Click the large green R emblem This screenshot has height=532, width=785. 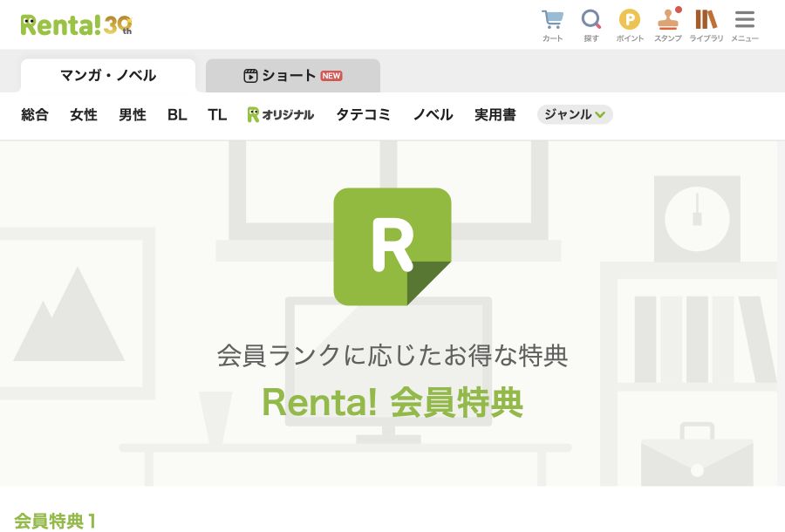coord(392,247)
